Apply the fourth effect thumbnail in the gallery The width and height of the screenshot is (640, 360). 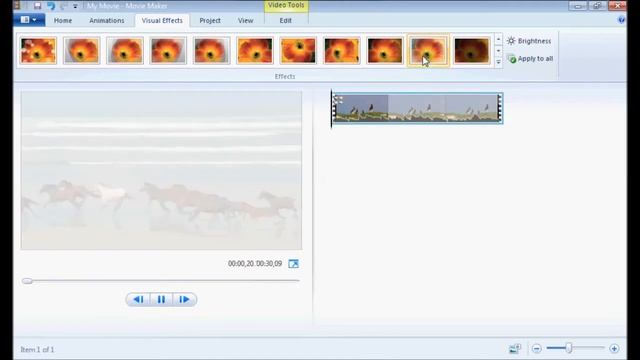[x=168, y=50]
